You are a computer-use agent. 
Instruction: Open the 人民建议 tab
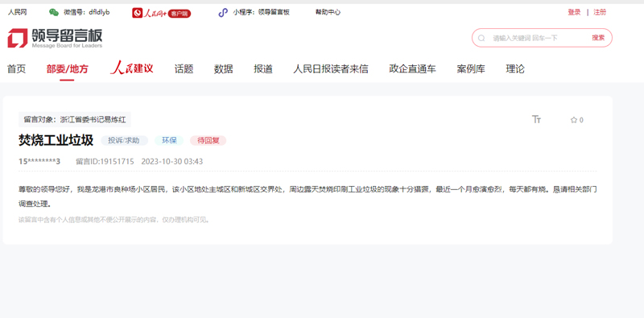click(131, 68)
